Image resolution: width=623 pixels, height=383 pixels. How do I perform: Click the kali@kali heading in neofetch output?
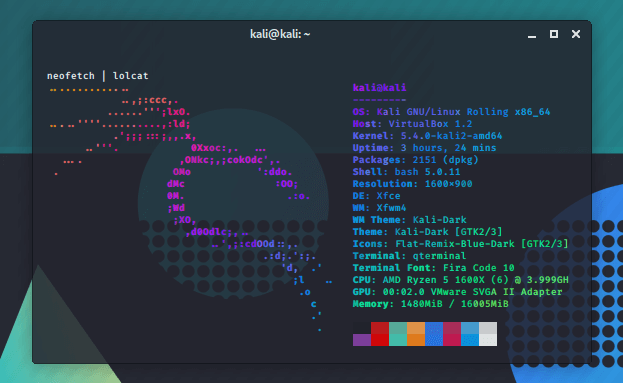(379, 87)
